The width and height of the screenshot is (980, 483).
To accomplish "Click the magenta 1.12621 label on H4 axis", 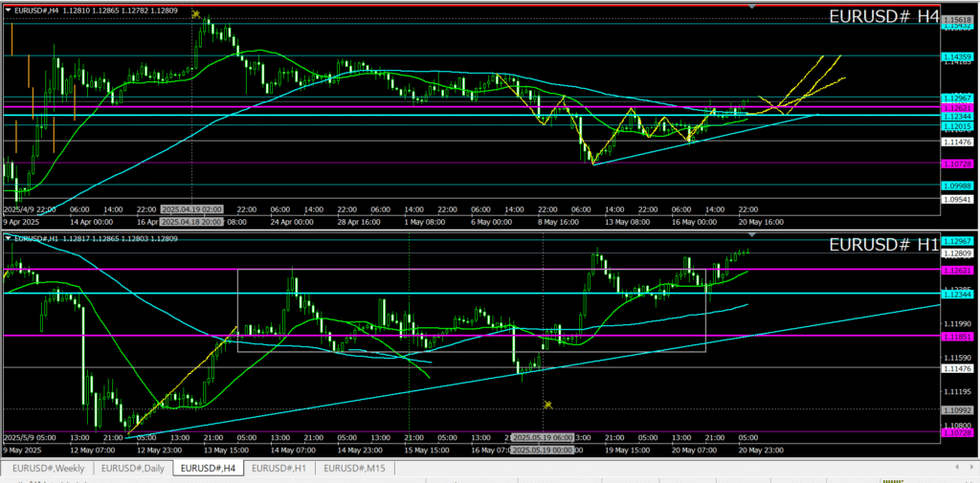I will tap(956, 107).
